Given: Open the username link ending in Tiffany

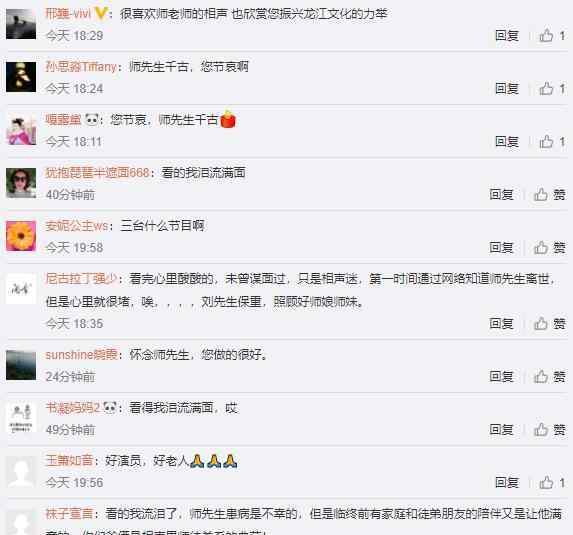Looking at the screenshot, I should point(81,67).
